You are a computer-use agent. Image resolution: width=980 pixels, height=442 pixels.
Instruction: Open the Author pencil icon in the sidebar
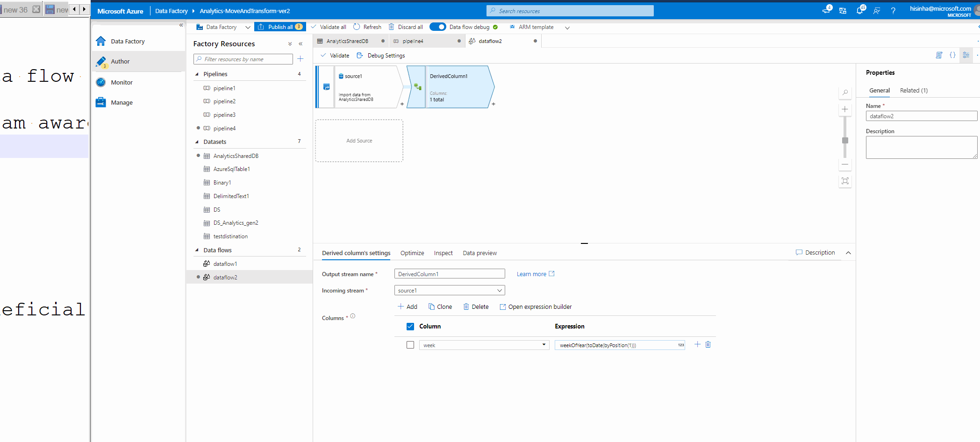point(101,62)
